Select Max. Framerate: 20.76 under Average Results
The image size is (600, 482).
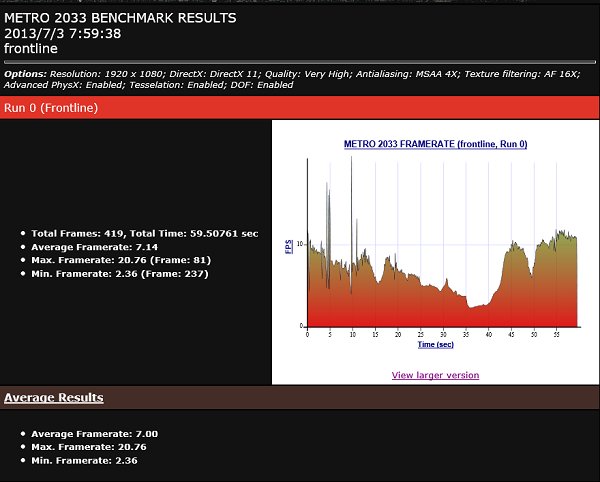click(89, 447)
